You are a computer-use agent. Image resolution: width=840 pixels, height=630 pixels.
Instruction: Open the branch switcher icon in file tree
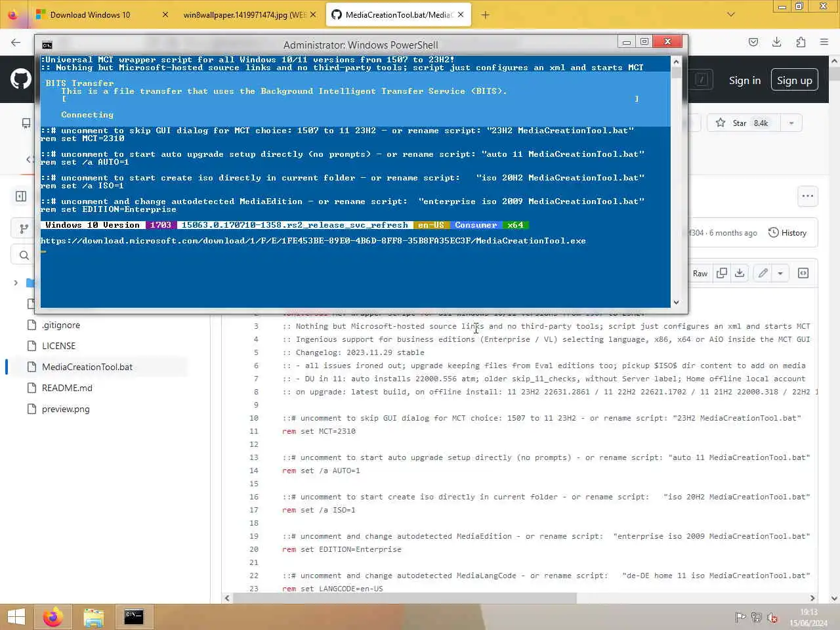coord(24,228)
